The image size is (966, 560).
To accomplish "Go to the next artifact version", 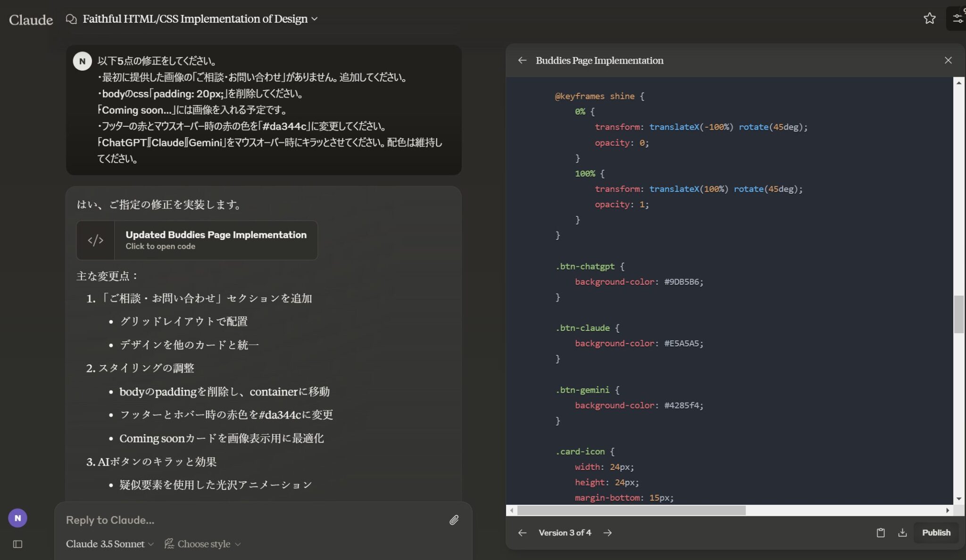I will 608,532.
